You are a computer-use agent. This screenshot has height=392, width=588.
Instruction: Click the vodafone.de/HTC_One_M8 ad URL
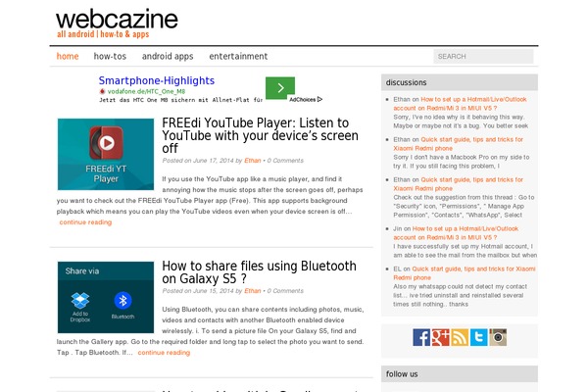pos(146,91)
